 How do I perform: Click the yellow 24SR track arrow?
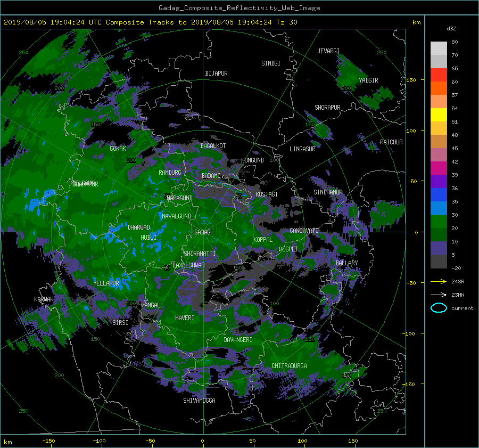coord(439,282)
